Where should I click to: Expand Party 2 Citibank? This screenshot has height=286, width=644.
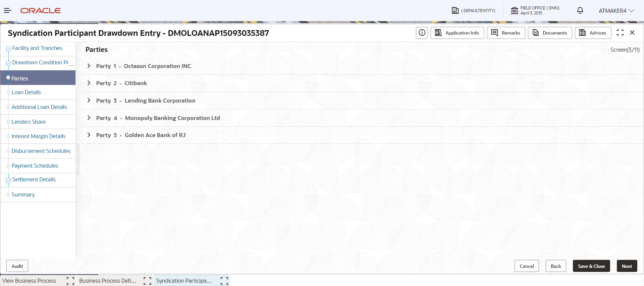point(89,83)
